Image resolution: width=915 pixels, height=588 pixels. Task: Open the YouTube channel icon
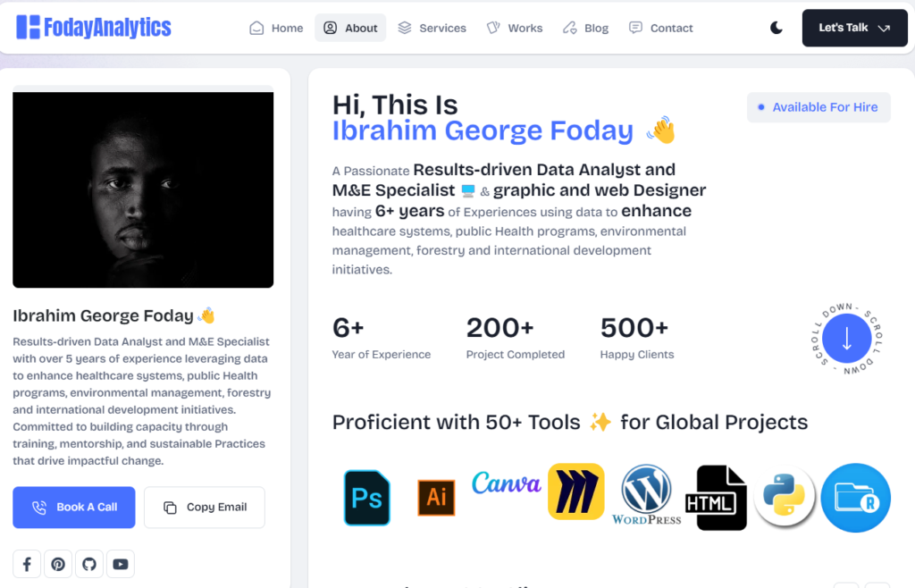pos(121,564)
